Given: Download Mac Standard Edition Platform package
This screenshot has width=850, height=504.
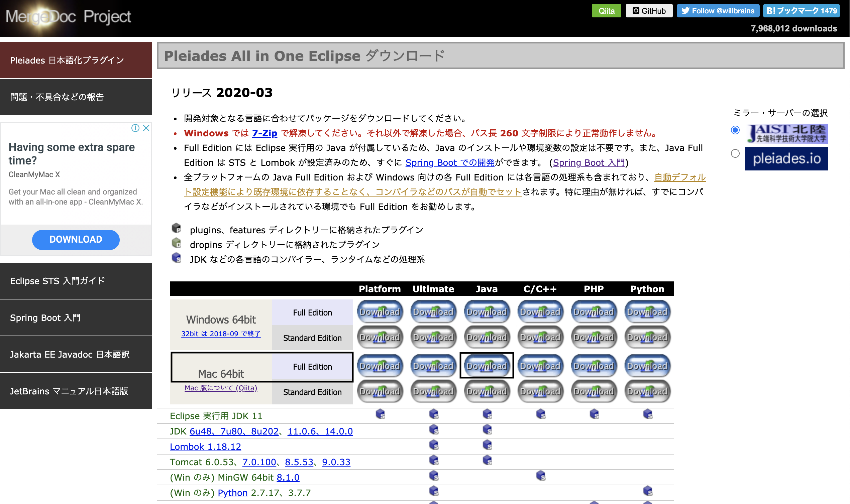Looking at the screenshot, I should 380,391.
